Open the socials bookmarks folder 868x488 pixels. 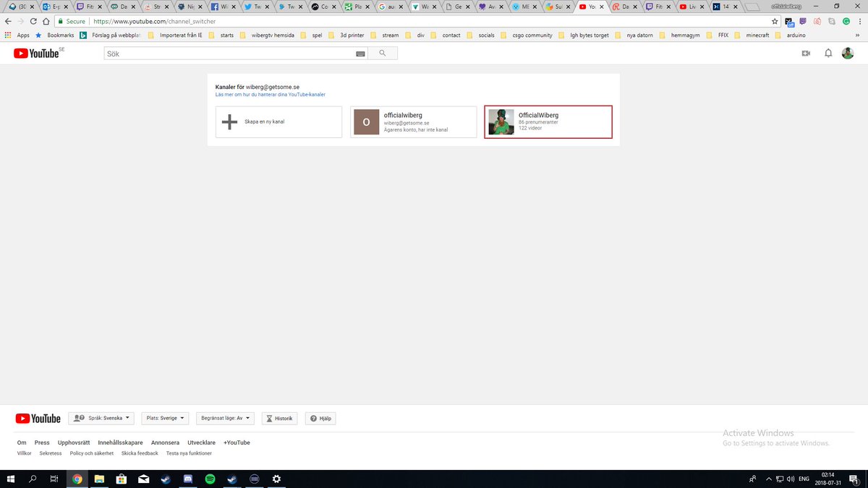point(480,35)
